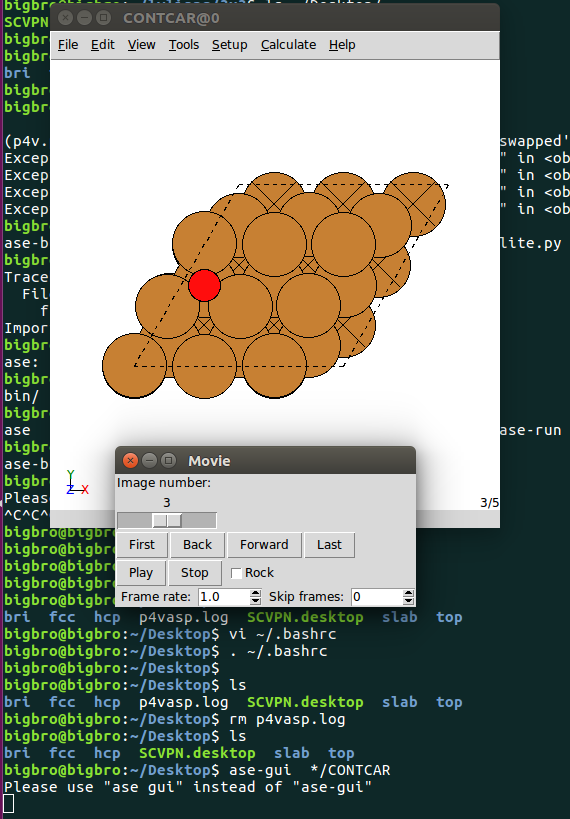570x819 pixels.
Task: Step Forward one image
Action: coord(264,545)
